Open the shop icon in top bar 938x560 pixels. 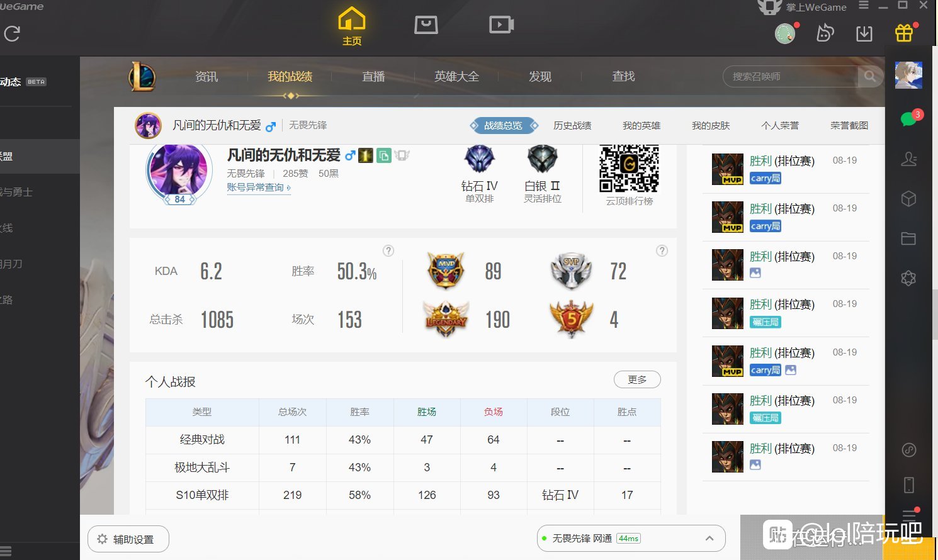pyautogui.click(x=426, y=25)
